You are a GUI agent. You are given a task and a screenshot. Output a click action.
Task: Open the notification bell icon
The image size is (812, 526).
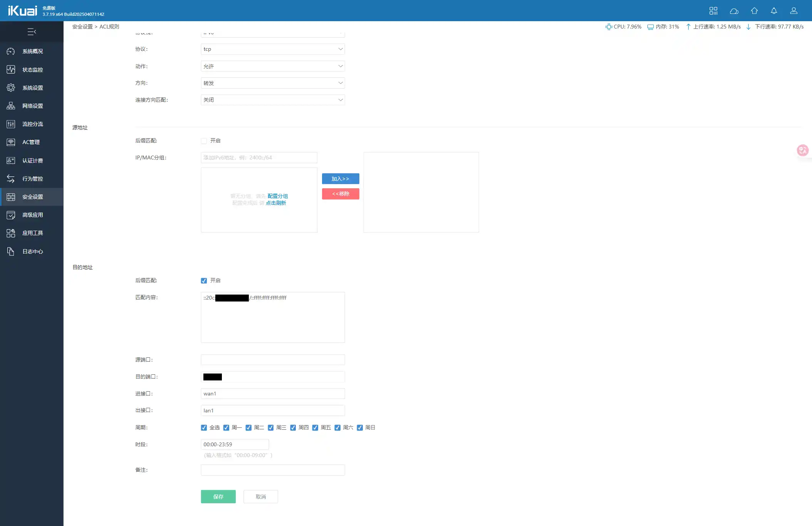pyautogui.click(x=774, y=11)
